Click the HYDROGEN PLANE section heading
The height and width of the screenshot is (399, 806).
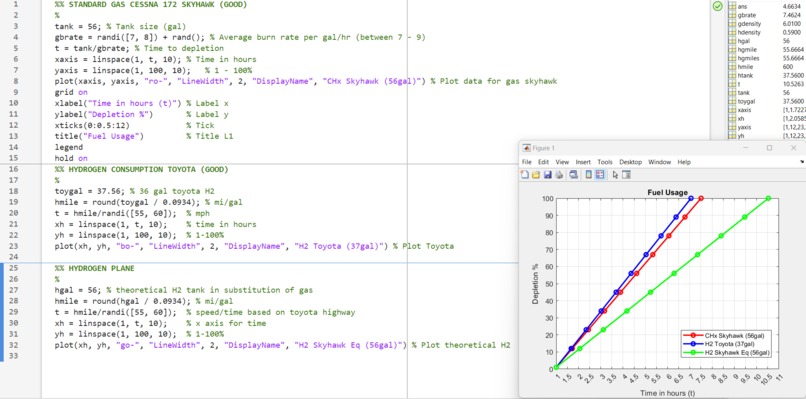click(95, 268)
